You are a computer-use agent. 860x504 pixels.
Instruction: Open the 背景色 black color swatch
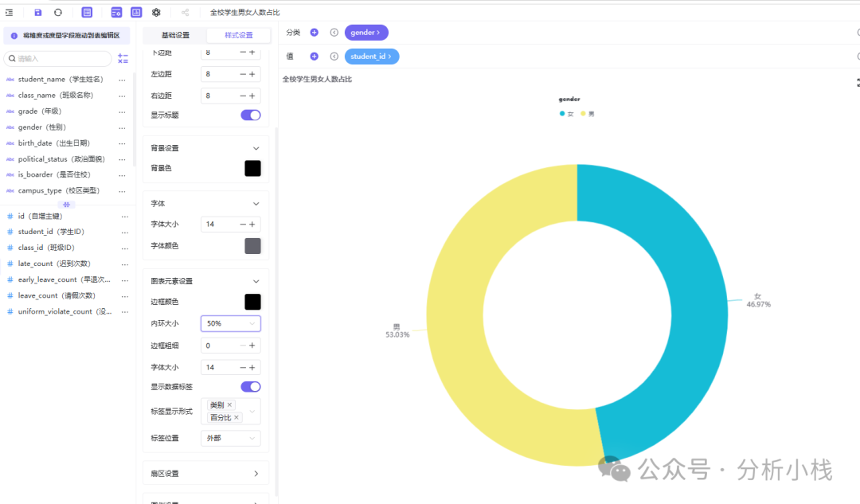[x=253, y=168]
